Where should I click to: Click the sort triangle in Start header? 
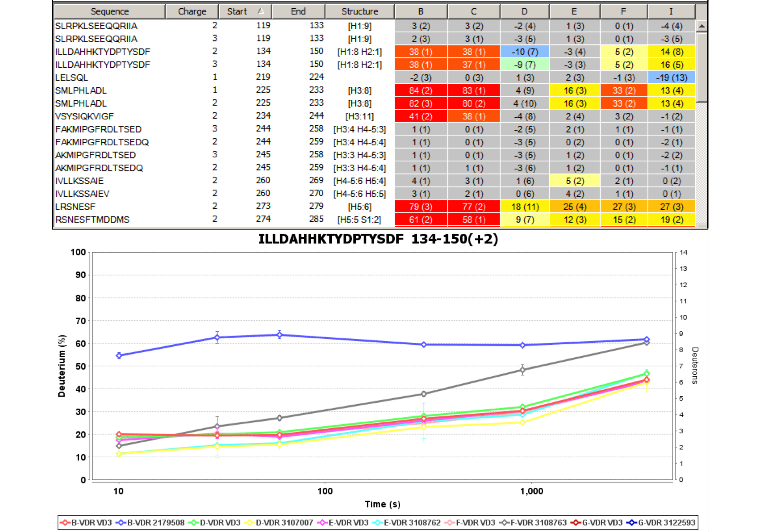(x=261, y=11)
